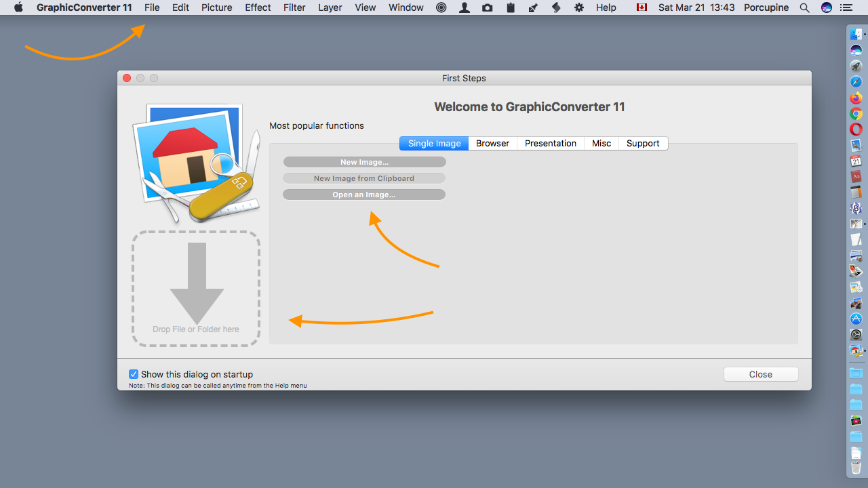Open the Edit menu
This screenshot has width=868, height=488.
[x=180, y=7]
